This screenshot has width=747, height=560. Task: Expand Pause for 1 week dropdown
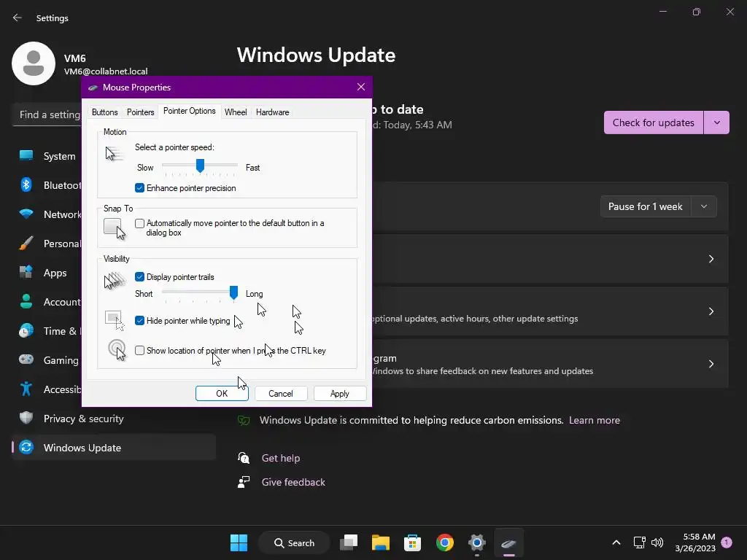[704, 206]
